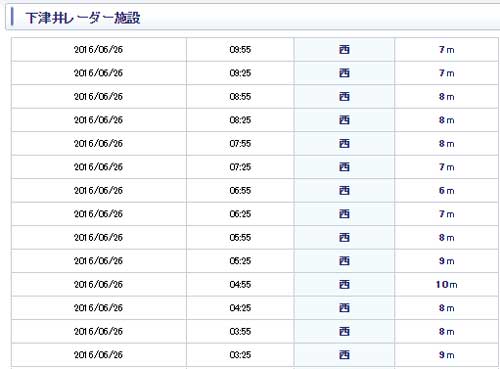Select the 05:55 time cell

pos(240,238)
